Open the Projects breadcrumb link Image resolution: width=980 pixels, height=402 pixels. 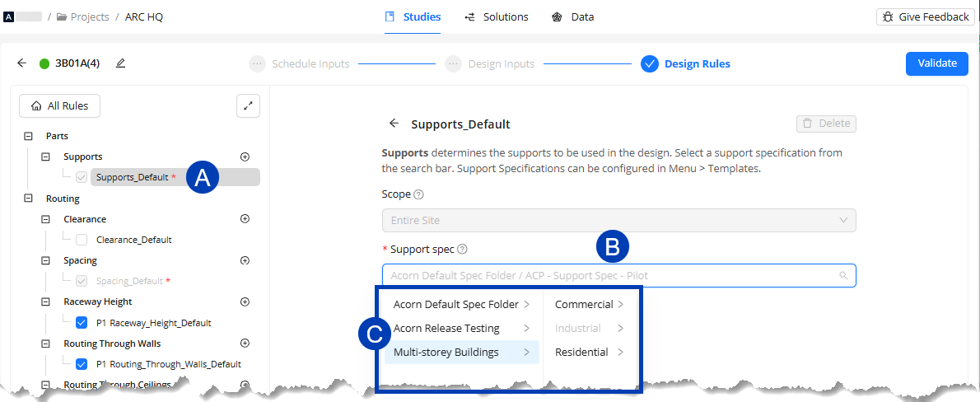(90, 16)
